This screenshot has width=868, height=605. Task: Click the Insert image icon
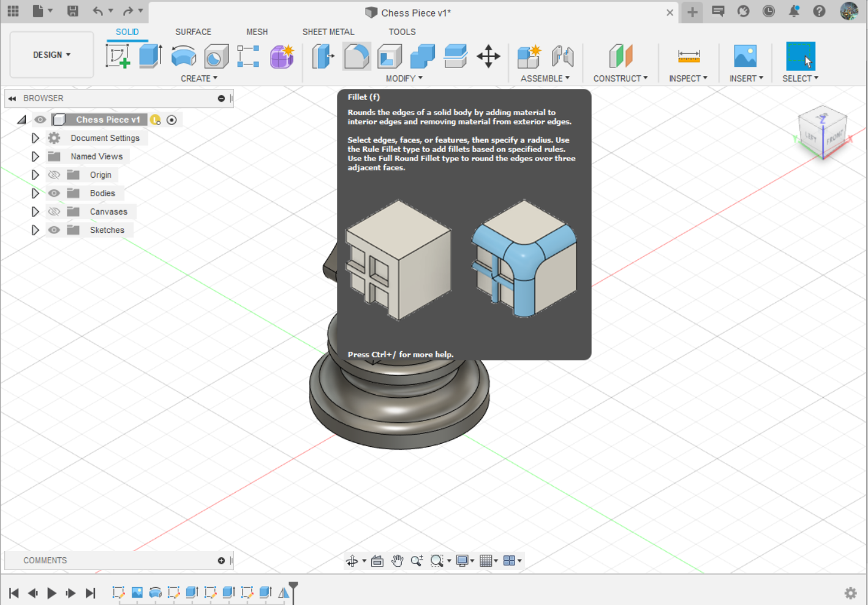(745, 56)
